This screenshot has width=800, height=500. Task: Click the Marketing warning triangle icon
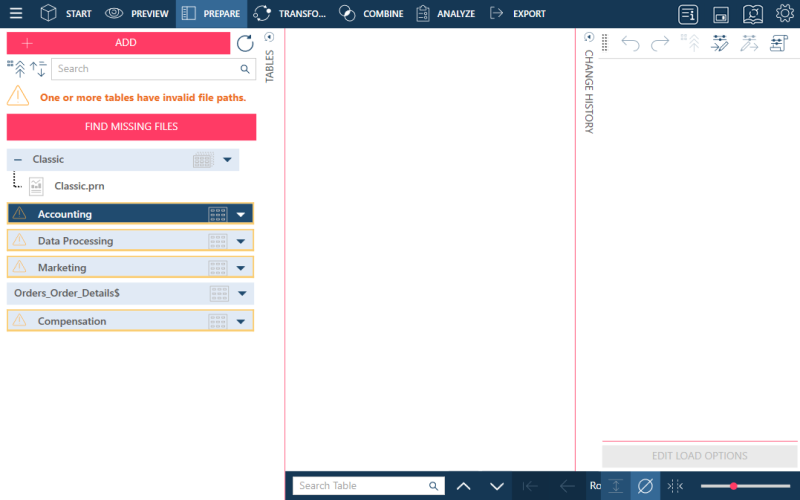[19, 266]
